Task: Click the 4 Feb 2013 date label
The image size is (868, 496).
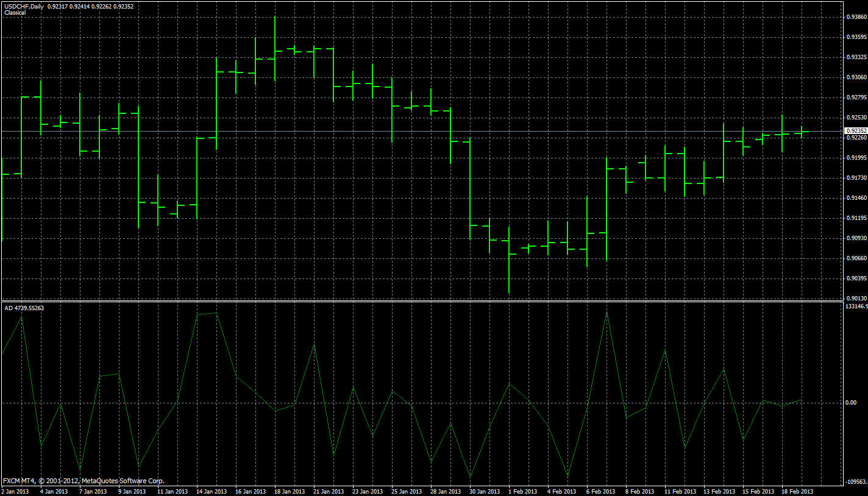Action: (561, 492)
